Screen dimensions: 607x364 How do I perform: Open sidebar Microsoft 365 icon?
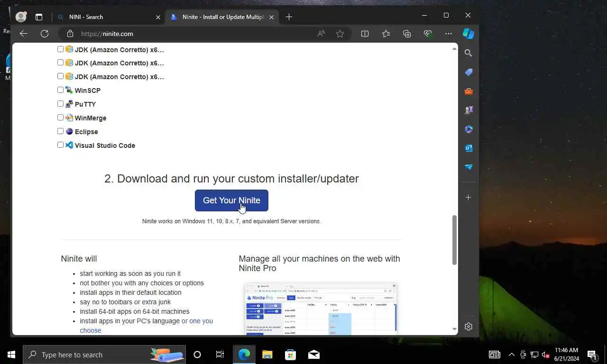pos(469,129)
